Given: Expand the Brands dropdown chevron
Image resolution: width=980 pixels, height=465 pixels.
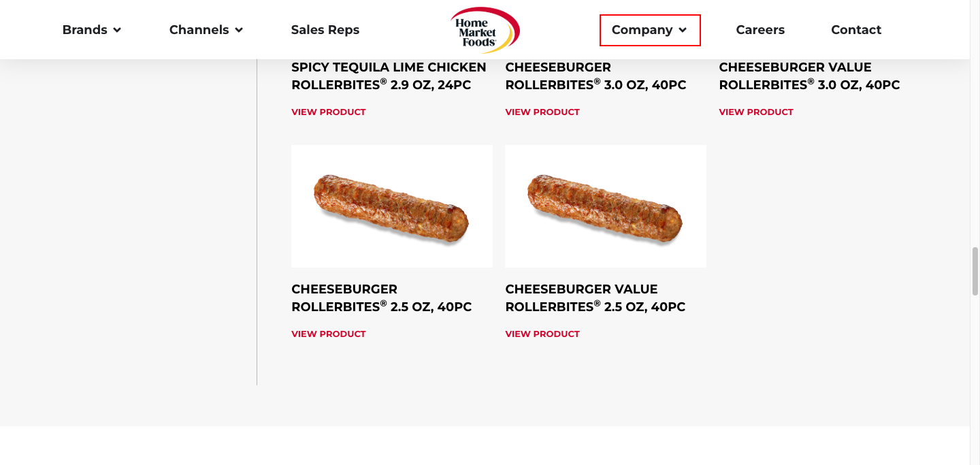Looking at the screenshot, I should pos(117,30).
